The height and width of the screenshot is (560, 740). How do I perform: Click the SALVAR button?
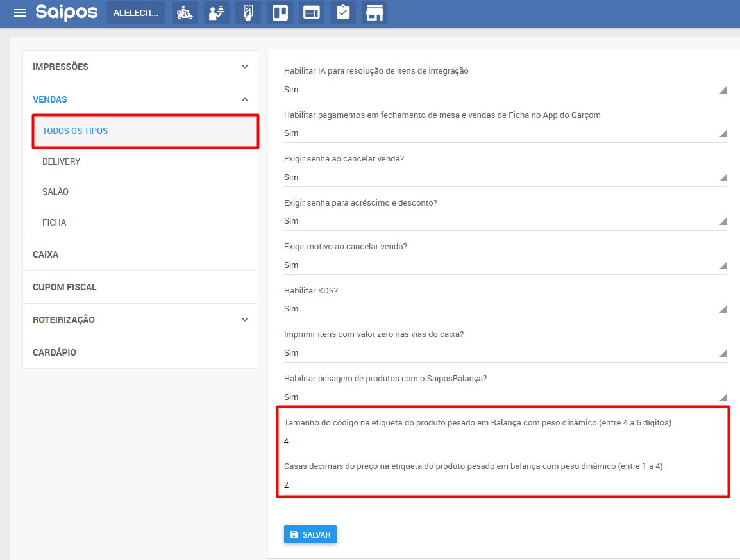[x=310, y=534]
